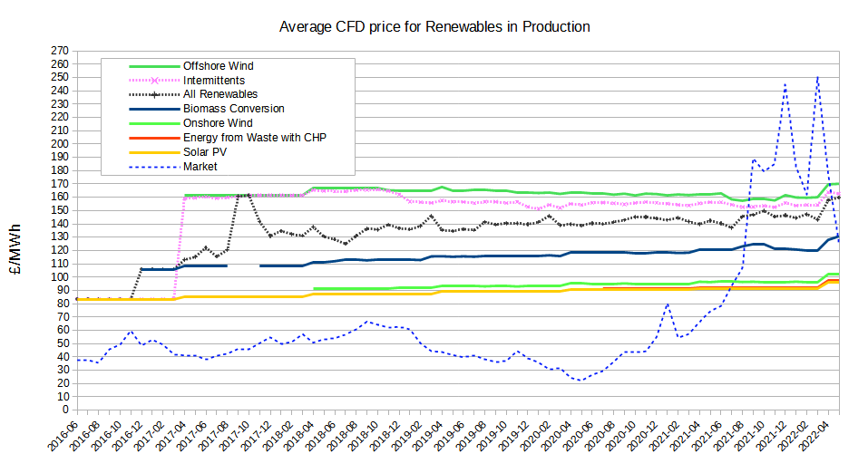The image size is (868, 473).
Task: Click the 0 value on the y-axis
Action: point(66,410)
